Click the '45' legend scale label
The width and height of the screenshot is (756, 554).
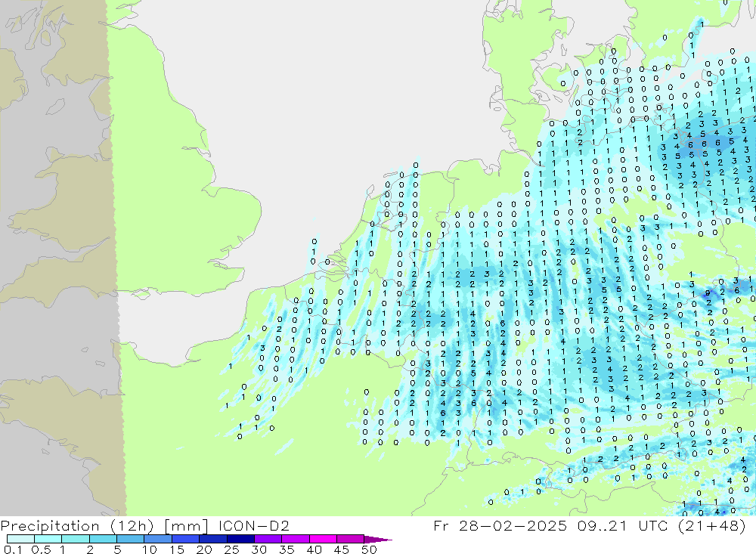click(342, 549)
